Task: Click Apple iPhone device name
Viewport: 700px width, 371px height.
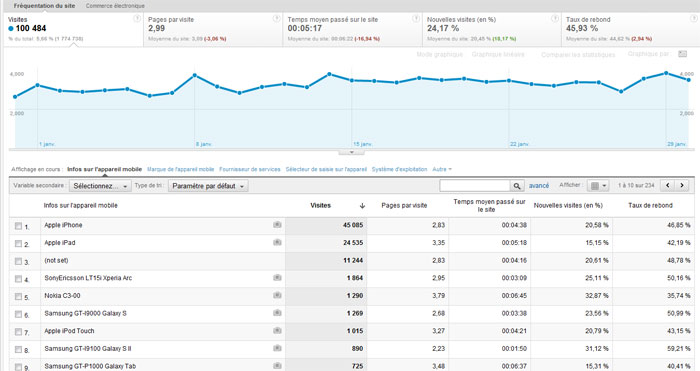Action: (x=63, y=225)
